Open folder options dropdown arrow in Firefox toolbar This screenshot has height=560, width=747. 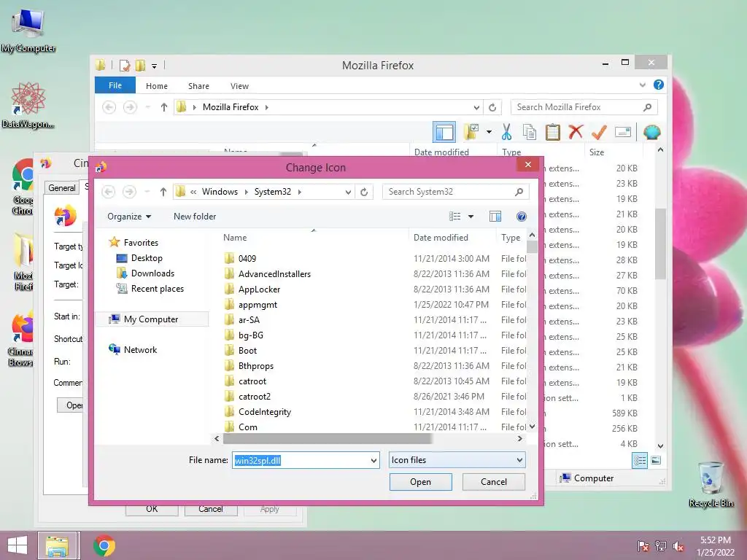click(x=489, y=132)
